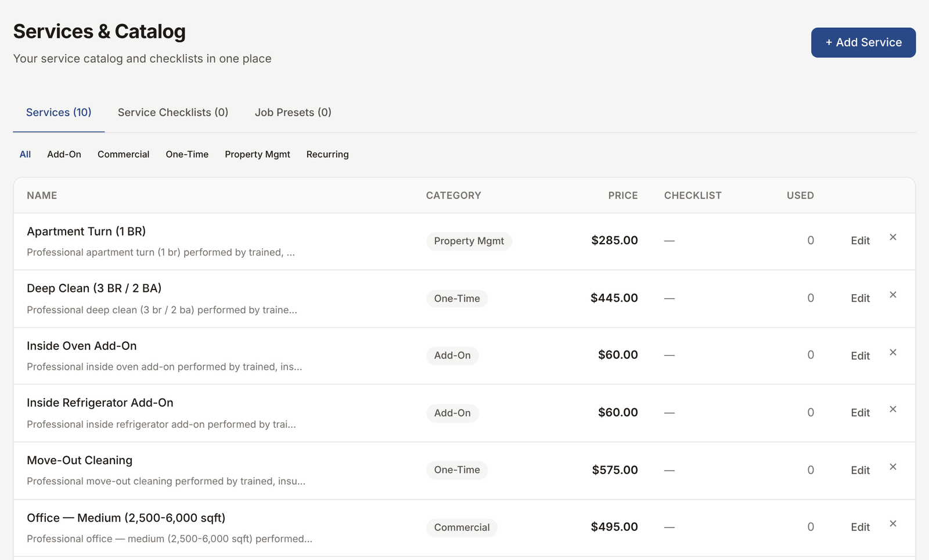929x560 pixels.
Task: Click the X icon on Office — Medium row
Action: (x=893, y=523)
